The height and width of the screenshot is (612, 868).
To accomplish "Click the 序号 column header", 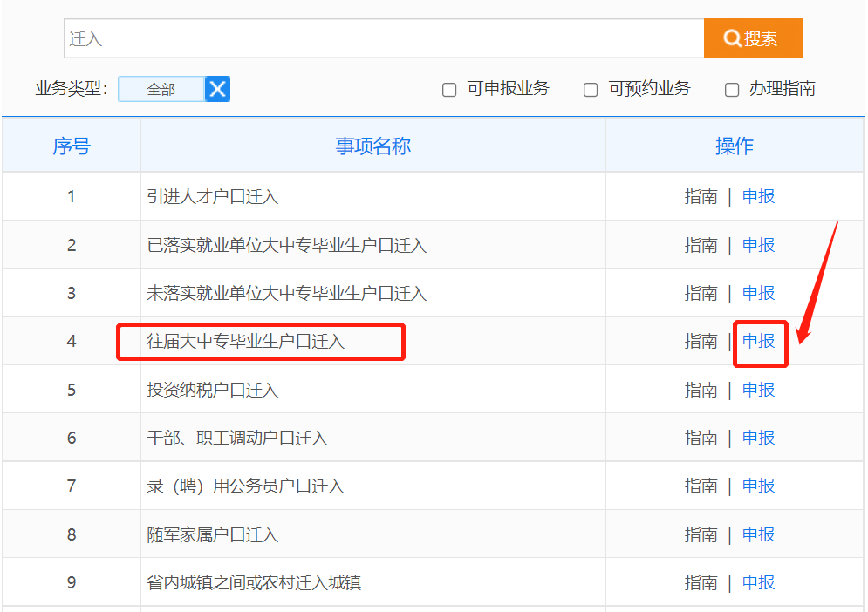I will (72, 146).
